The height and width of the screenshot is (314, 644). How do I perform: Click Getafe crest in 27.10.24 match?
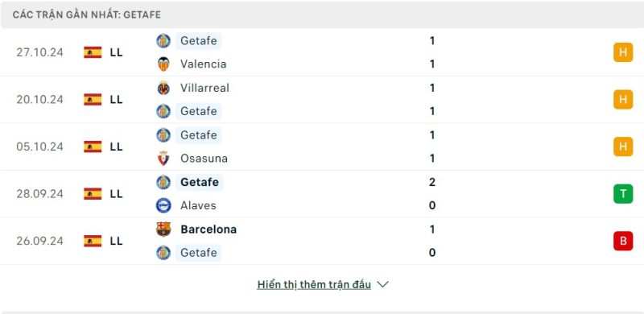point(163,41)
